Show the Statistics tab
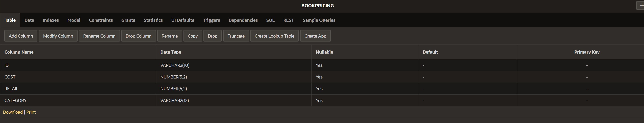The height and width of the screenshot is (123, 644). pyautogui.click(x=153, y=20)
